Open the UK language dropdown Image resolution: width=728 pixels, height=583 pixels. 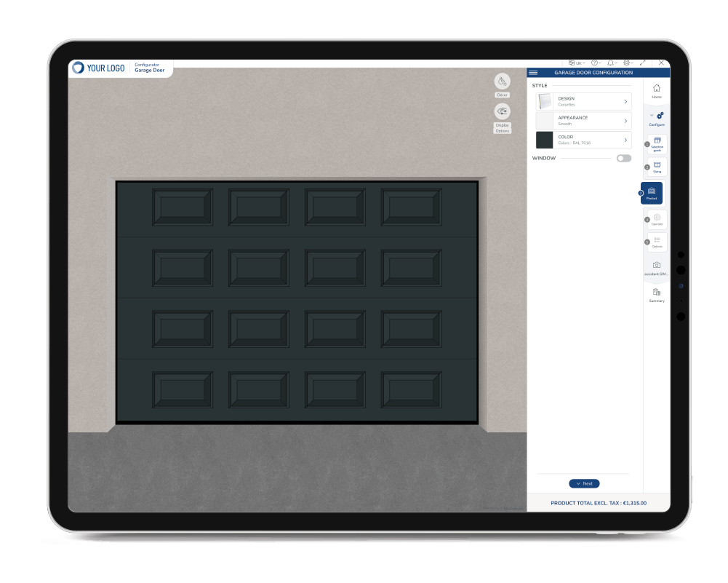point(576,63)
